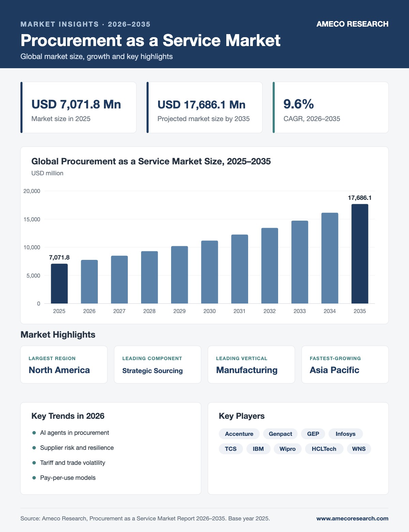The width and height of the screenshot is (409, 532).
Task: Click the 2029 bar in the chart
Action: tap(179, 275)
